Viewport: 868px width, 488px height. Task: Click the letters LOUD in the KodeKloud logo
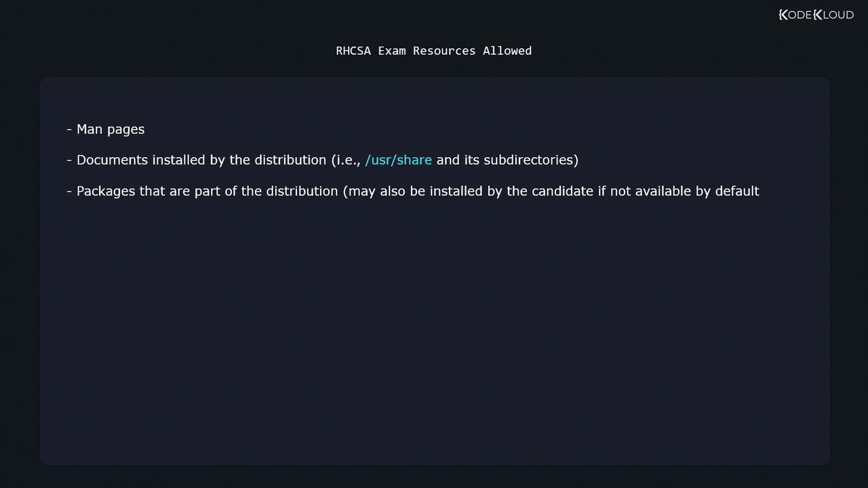pos(838,15)
